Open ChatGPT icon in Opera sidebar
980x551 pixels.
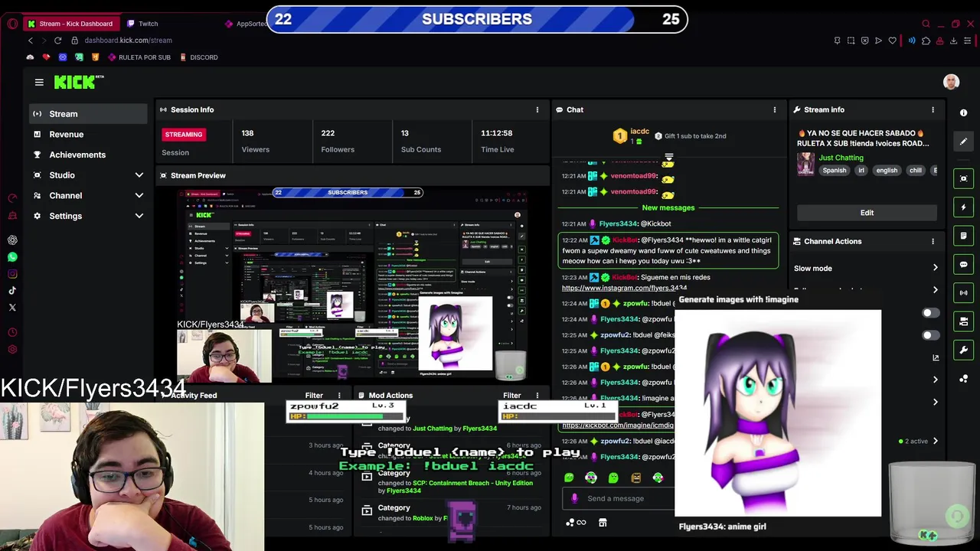tap(12, 240)
